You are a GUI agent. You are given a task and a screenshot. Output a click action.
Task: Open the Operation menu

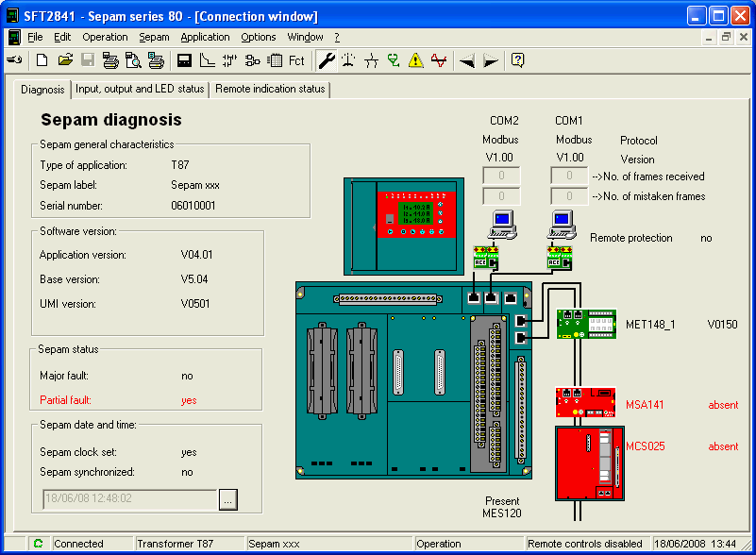pyautogui.click(x=105, y=37)
